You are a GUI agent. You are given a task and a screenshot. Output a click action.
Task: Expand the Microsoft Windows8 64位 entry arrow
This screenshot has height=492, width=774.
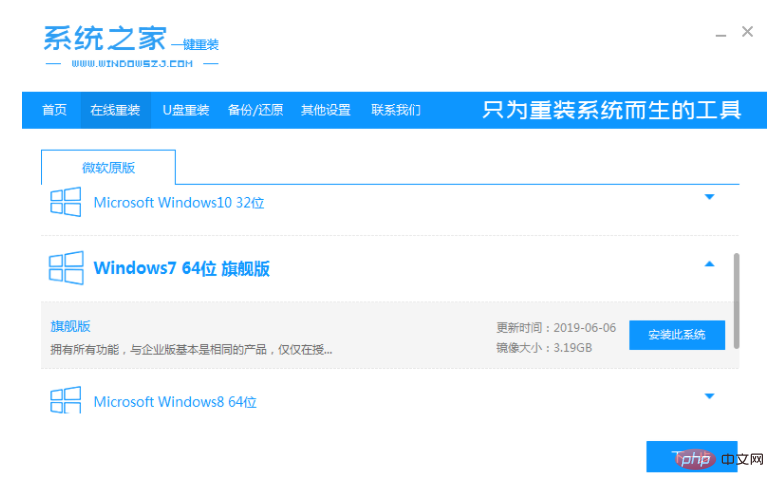(x=709, y=396)
